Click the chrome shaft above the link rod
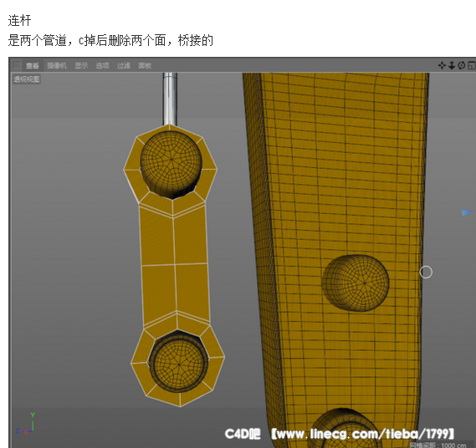 tap(170, 99)
